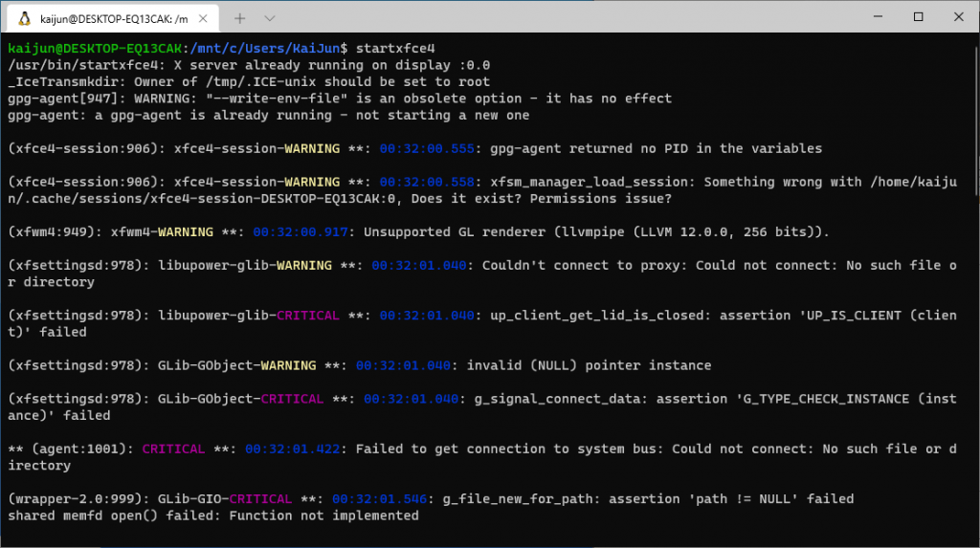Click the startxfce4 command text
980x548 pixels.
pos(395,48)
